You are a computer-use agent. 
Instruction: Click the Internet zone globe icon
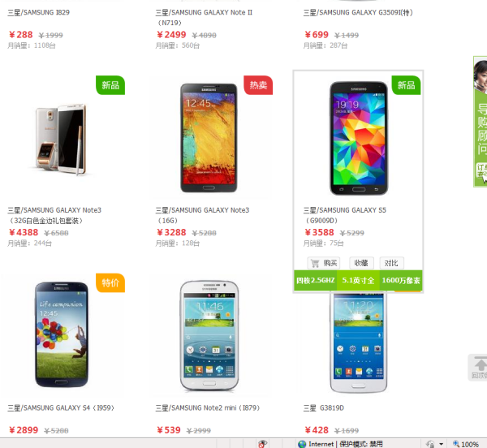pos(302,444)
